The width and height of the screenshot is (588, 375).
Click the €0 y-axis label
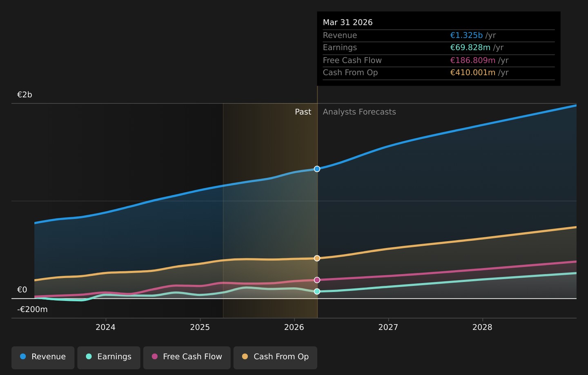tap(22, 290)
